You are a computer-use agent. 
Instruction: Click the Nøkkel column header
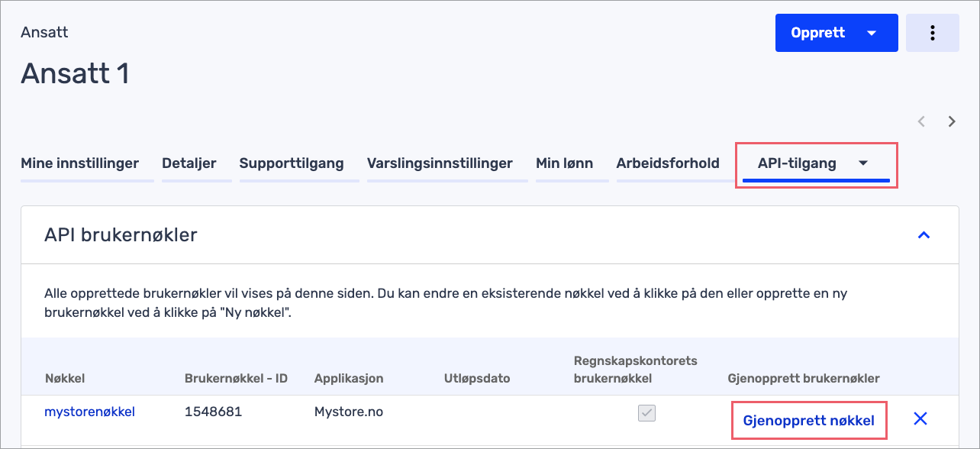click(65, 379)
